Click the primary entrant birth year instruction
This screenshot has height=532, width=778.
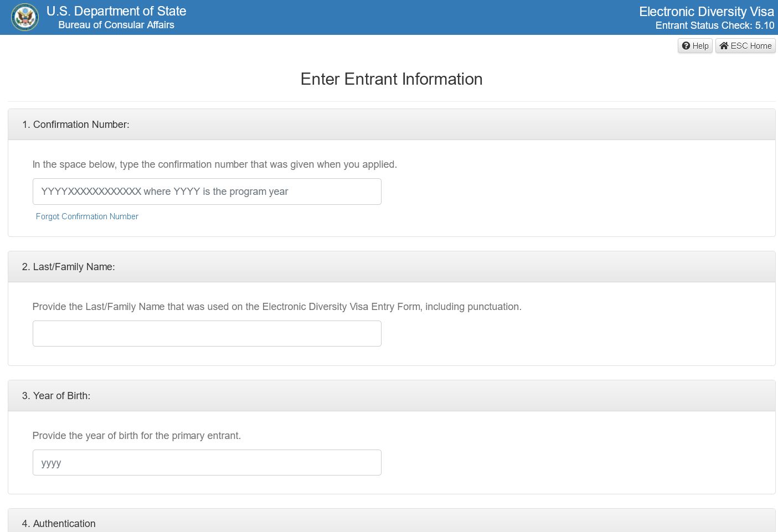tap(136, 436)
